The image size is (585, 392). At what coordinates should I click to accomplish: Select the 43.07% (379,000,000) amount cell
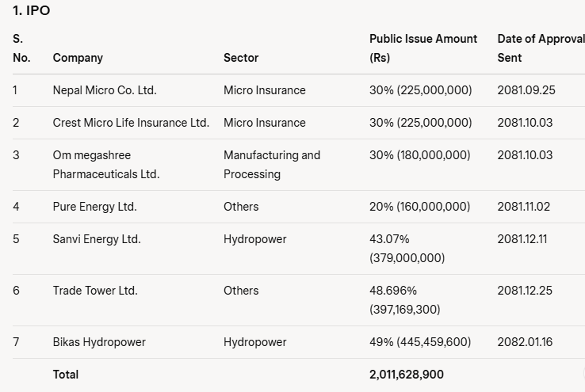[x=407, y=249]
